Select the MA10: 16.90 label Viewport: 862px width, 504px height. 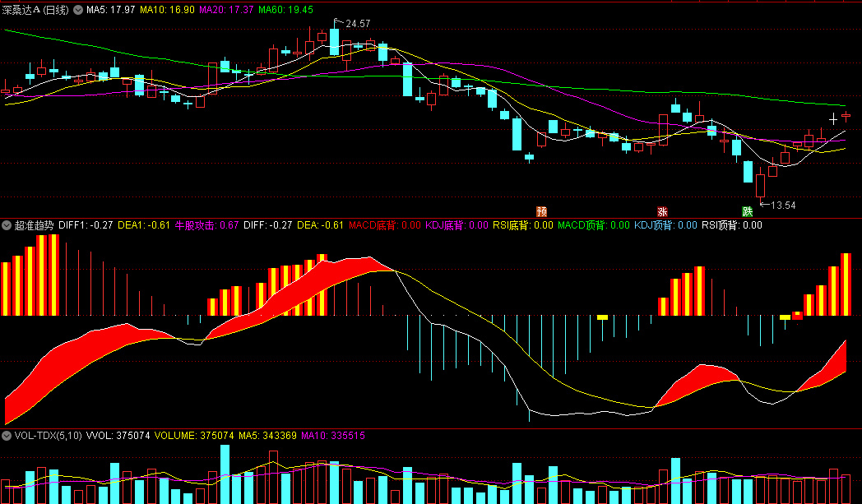coord(167,10)
